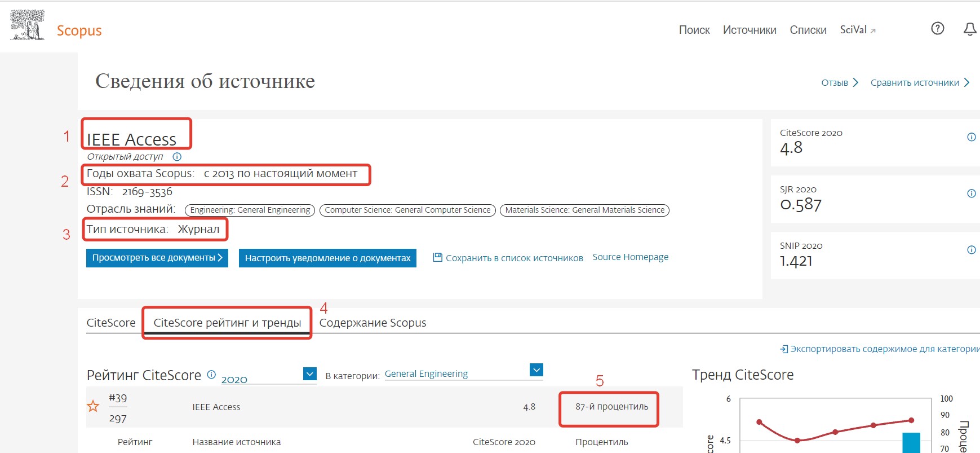Click the save-to-list floppy icon
The height and width of the screenshot is (453, 980).
[437, 257]
